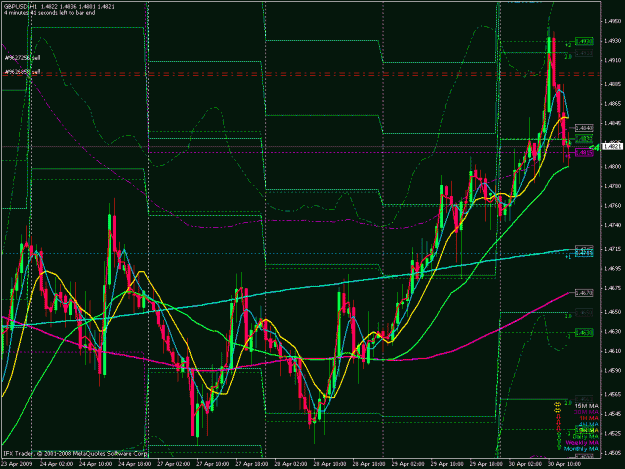
Task: Click the 1.4760 price scale label
Action: 612,206
